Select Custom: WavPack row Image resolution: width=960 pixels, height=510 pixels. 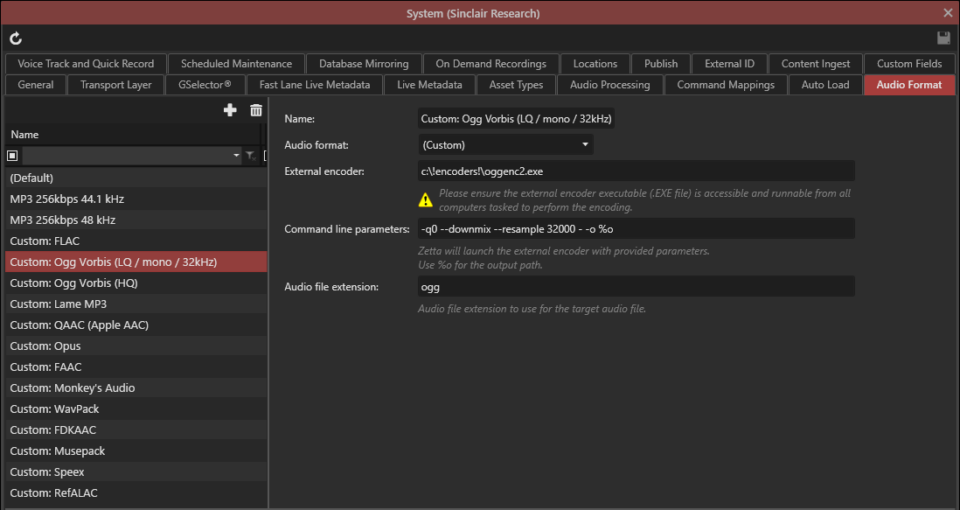pos(136,408)
